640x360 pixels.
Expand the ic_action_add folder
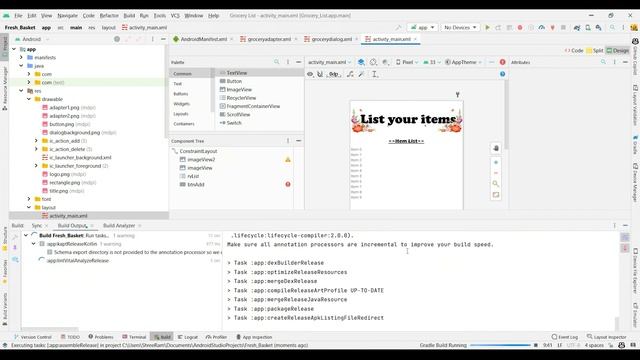36,141
